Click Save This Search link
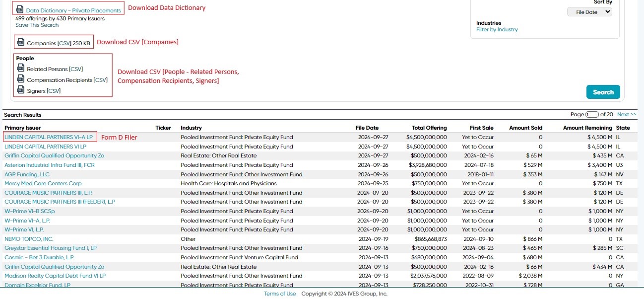644x299 pixels. [x=37, y=25]
